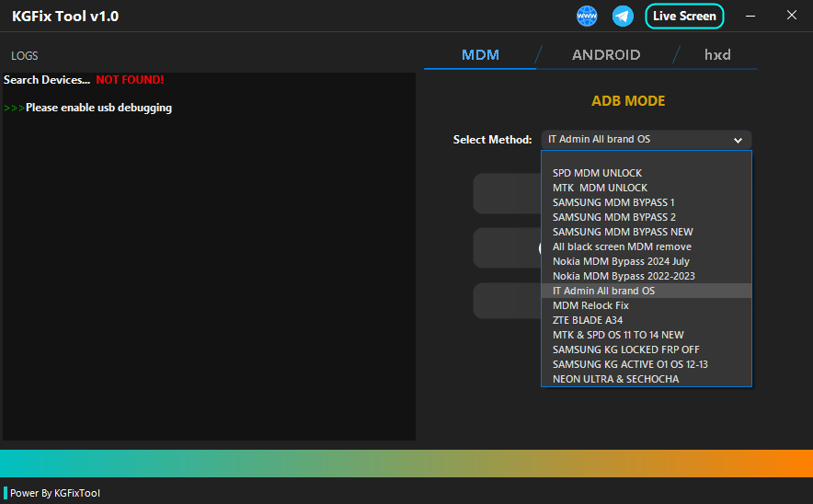Open the website globe icon

pos(587,16)
